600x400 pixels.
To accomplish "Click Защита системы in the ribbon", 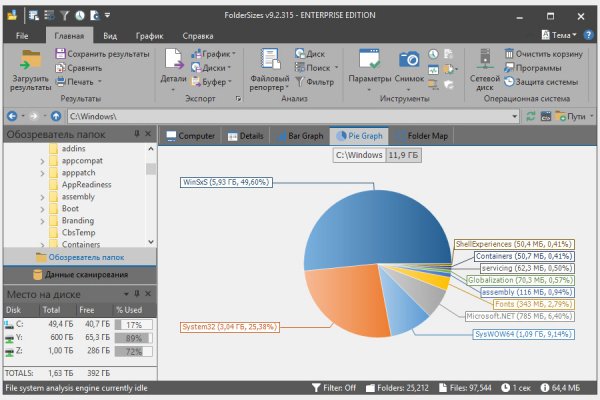I will [541, 82].
